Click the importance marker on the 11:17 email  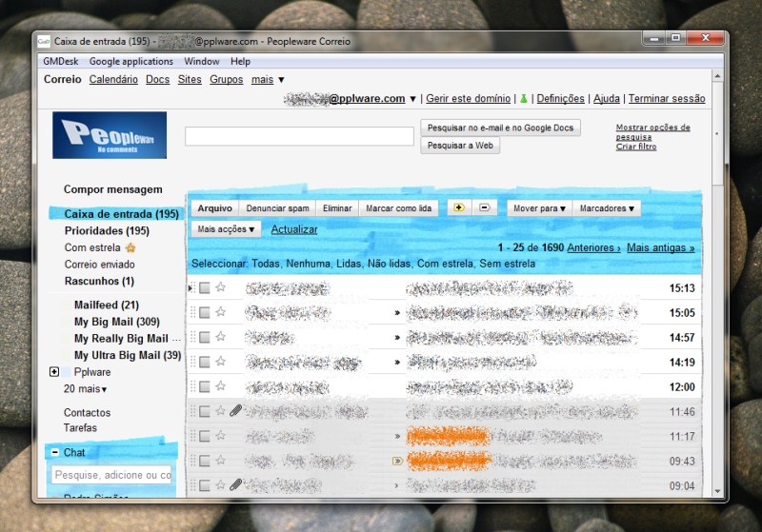[x=397, y=437]
